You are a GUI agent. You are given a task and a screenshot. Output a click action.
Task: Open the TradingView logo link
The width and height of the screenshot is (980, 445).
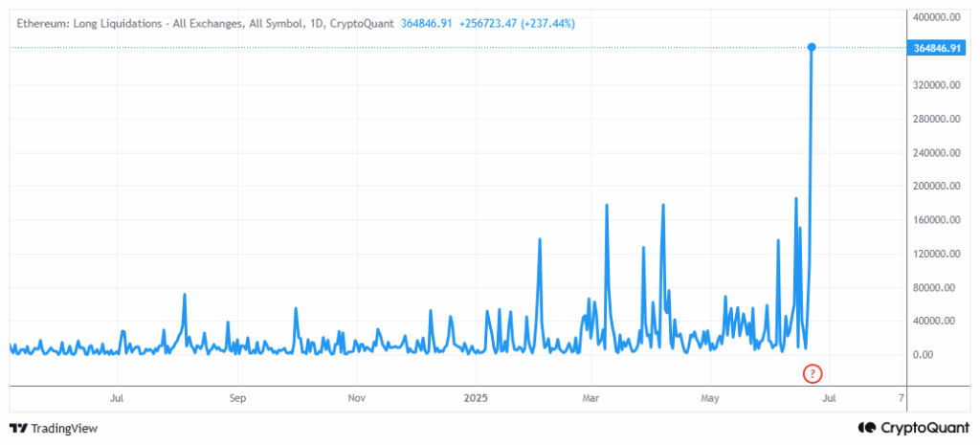tap(54, 429)
